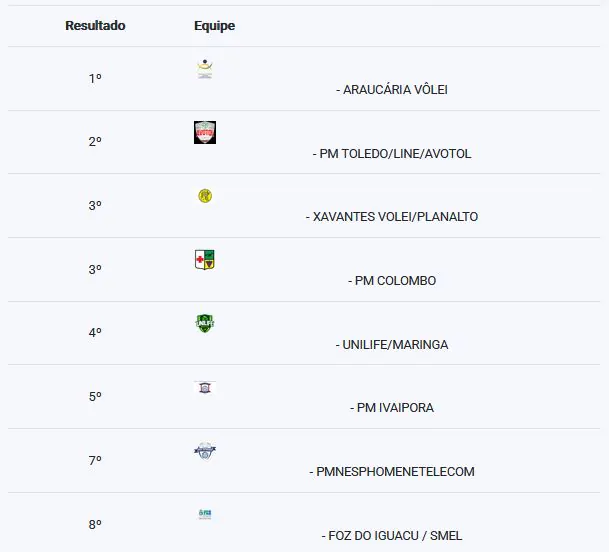Click the Foz do Iguacu / SMEL logo
The width and height of the screenshot is (609, 552).
205,514
